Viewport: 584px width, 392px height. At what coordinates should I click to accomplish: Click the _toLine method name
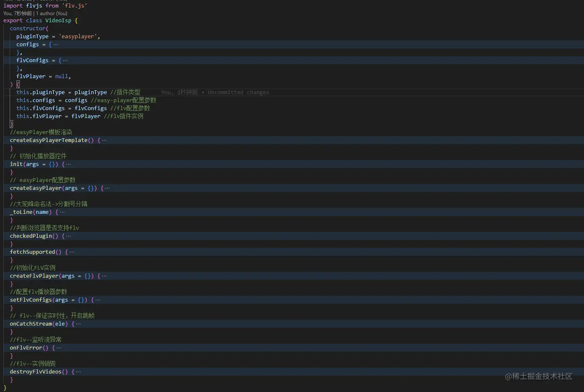click(21, 212)
